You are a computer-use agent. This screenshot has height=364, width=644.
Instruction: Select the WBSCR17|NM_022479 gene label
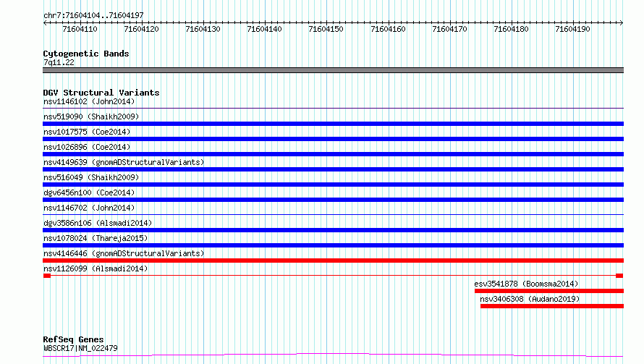[x=80, y=348]
